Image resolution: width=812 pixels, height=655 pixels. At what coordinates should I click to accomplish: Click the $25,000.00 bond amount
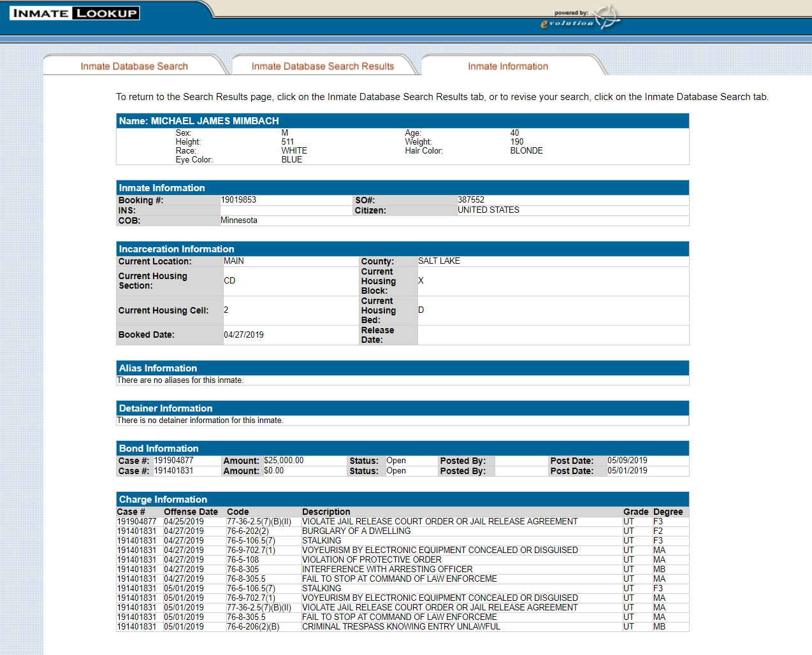284,461
